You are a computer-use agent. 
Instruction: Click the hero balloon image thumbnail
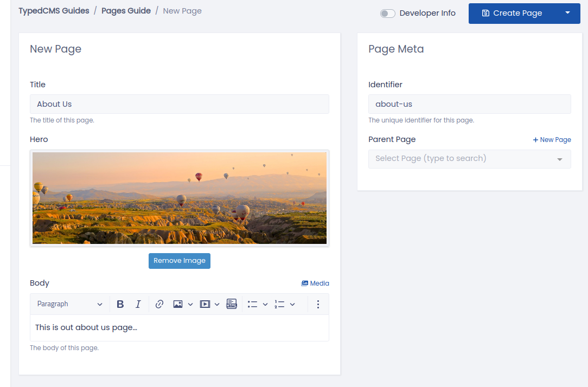point(179,198)
